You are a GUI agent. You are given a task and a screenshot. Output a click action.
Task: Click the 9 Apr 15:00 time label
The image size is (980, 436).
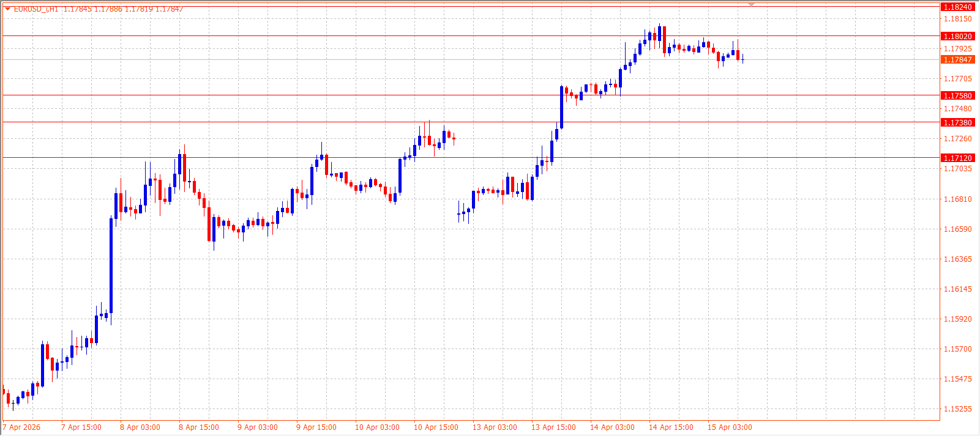click(x=316, y=427)
